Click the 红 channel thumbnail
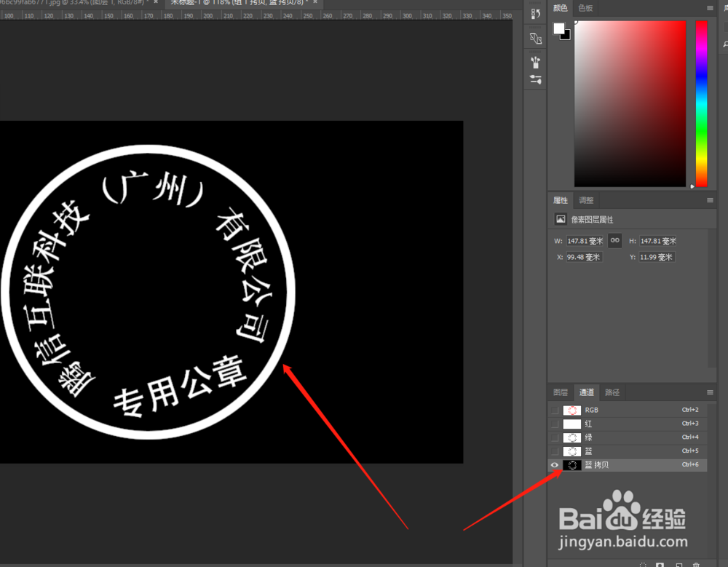 click(572, 424)
